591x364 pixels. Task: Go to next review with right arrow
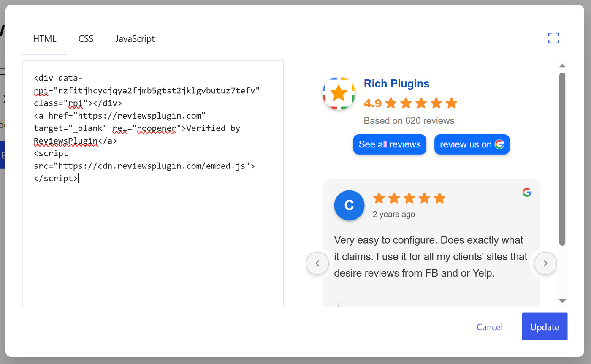(x=545, y=263)
